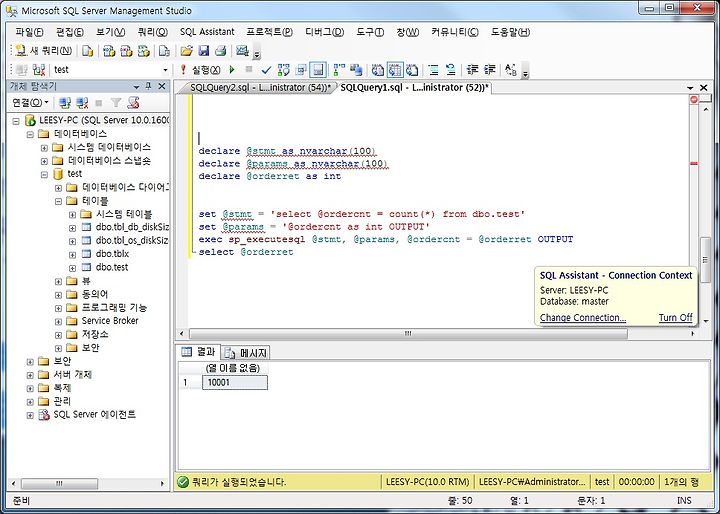Open a file with the open-folder icon
This screenshot has width=720, height=514.
coord(186,51)
